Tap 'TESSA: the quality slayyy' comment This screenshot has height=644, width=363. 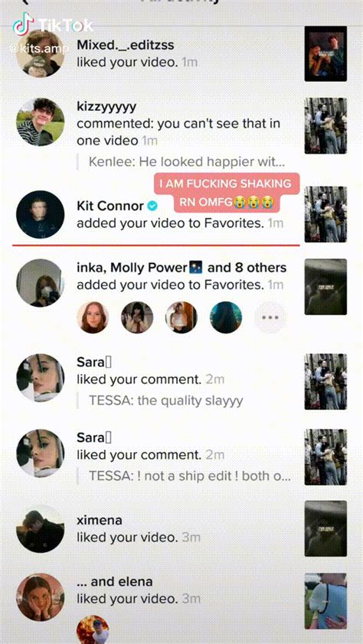click(x=165, y=401)
